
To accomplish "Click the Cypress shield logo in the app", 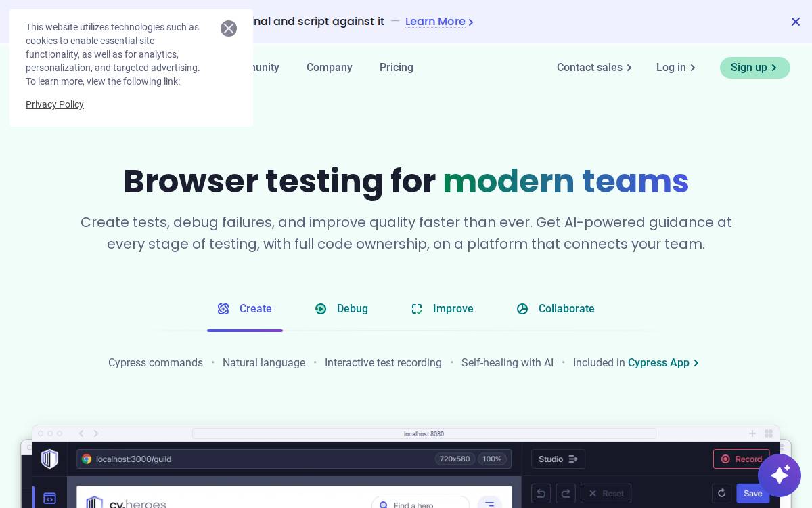I will pos(49,459).
